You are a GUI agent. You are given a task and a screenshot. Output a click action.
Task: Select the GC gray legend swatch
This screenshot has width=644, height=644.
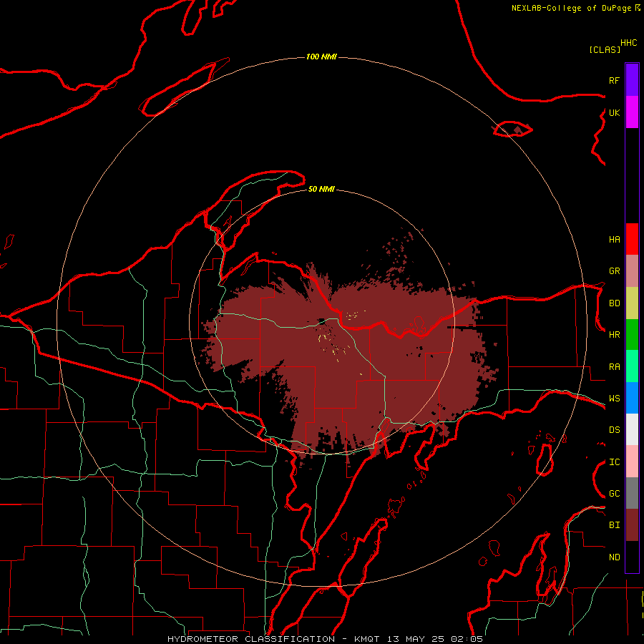[632, 493]
